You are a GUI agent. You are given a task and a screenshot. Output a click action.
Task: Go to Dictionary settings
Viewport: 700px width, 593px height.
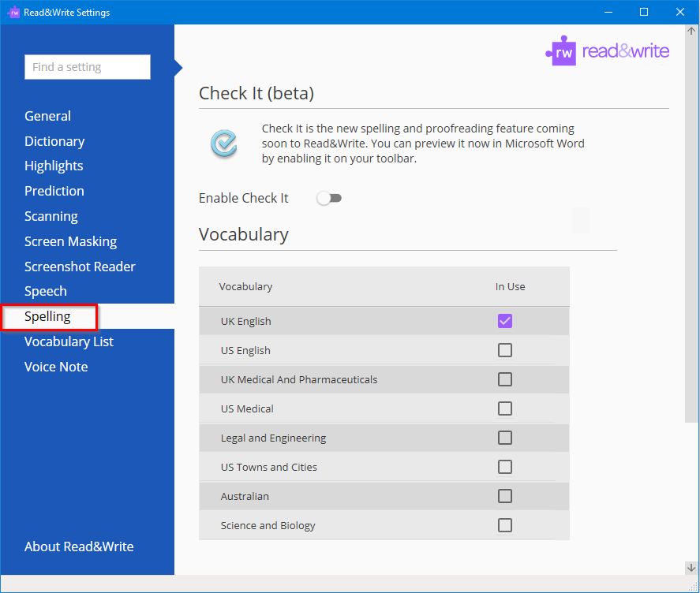54,141
